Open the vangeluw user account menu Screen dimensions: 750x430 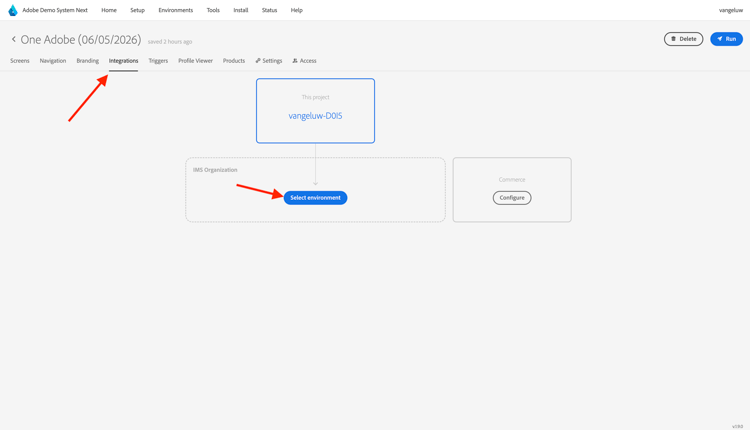(x=730, y=10)
